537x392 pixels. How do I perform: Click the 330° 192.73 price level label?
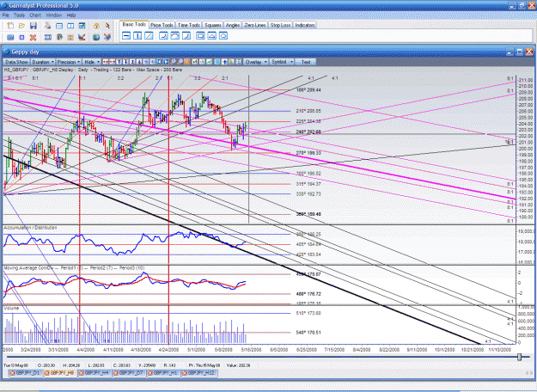[308, 194]
